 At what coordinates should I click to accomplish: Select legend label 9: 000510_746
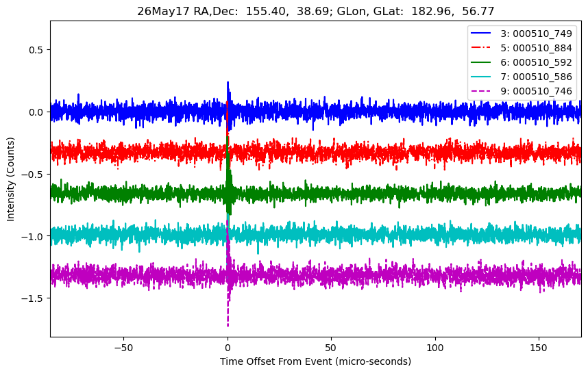pos(536,92)
